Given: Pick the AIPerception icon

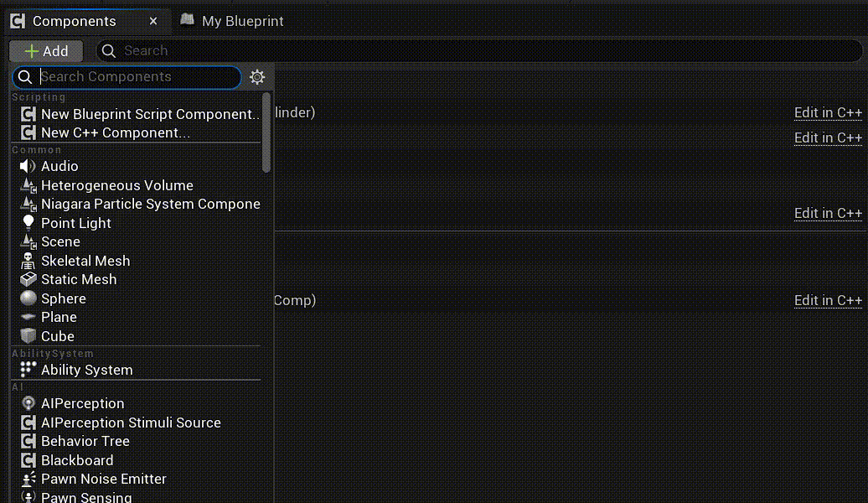Looking at the screenshot, I should tap(28, 403).
